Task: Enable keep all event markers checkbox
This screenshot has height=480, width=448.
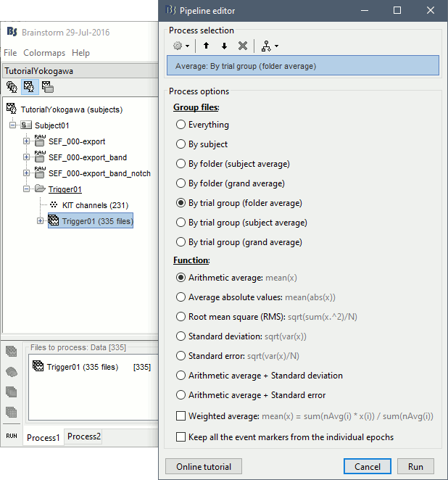Action: [x=181, y=437]
